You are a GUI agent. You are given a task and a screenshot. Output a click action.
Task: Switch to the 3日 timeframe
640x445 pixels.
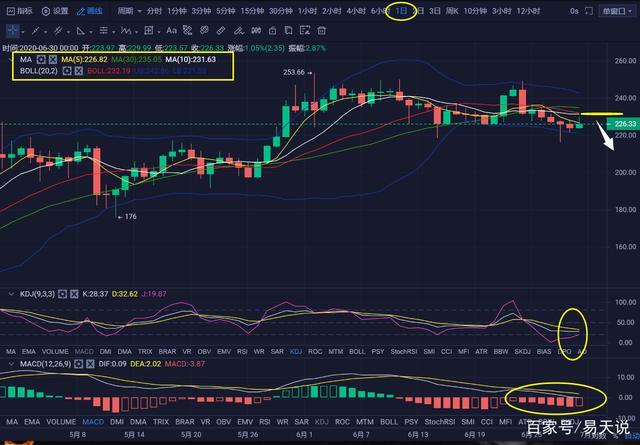pyautogui.click(x=435, y=11)
